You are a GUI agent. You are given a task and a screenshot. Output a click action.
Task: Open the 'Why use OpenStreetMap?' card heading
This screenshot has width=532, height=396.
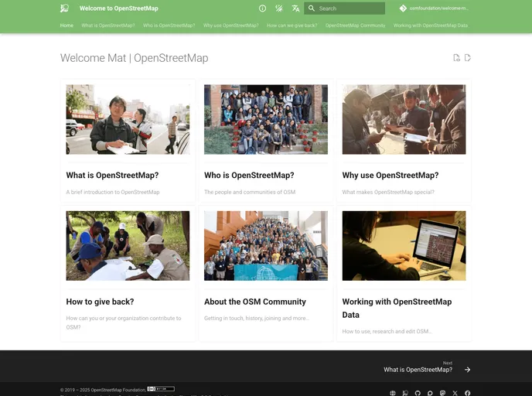click(390, 176)
